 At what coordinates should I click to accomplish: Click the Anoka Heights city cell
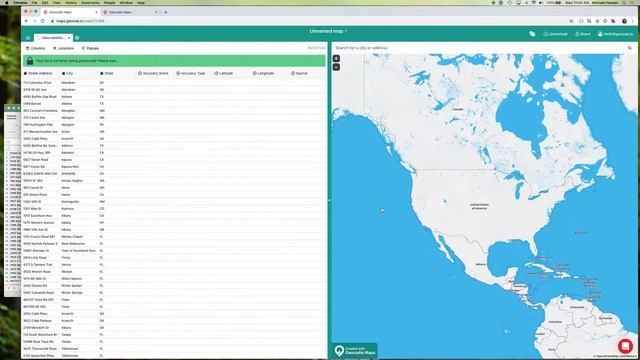pyautogui.click(x=72, y=181)
